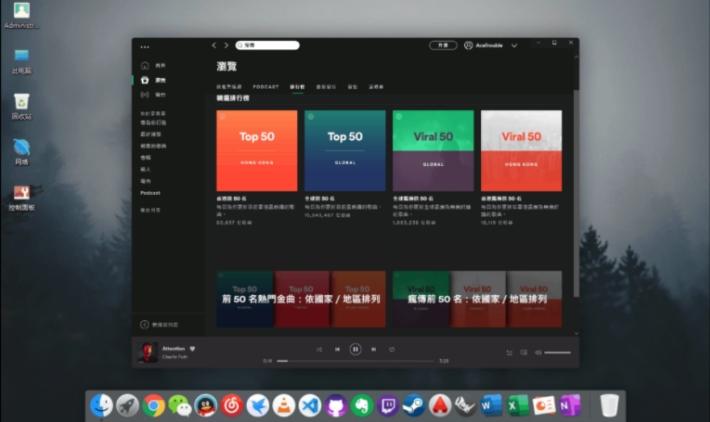Open the play queue icon
This screenshot has height=422, width=710.
509,353
